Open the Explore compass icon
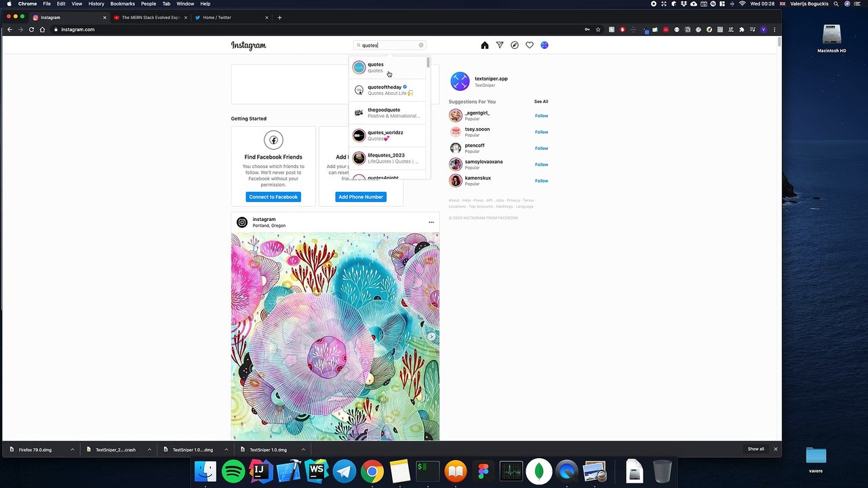 point(515,45)
